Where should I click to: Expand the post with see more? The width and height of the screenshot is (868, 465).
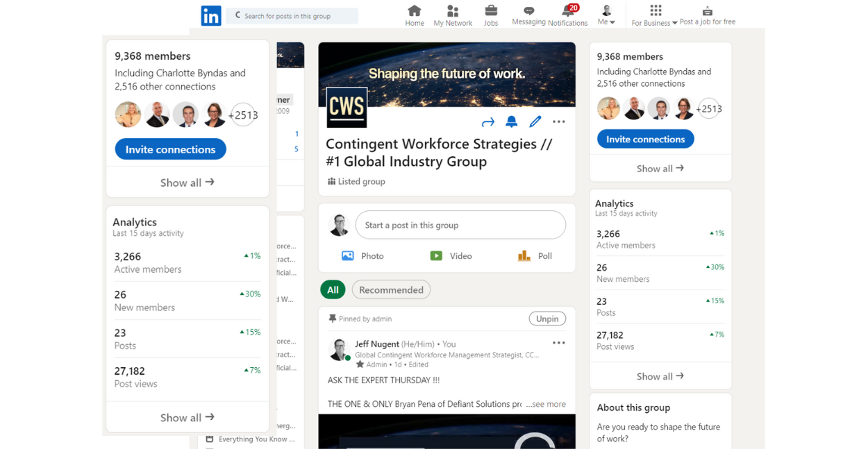coord(546,404)
